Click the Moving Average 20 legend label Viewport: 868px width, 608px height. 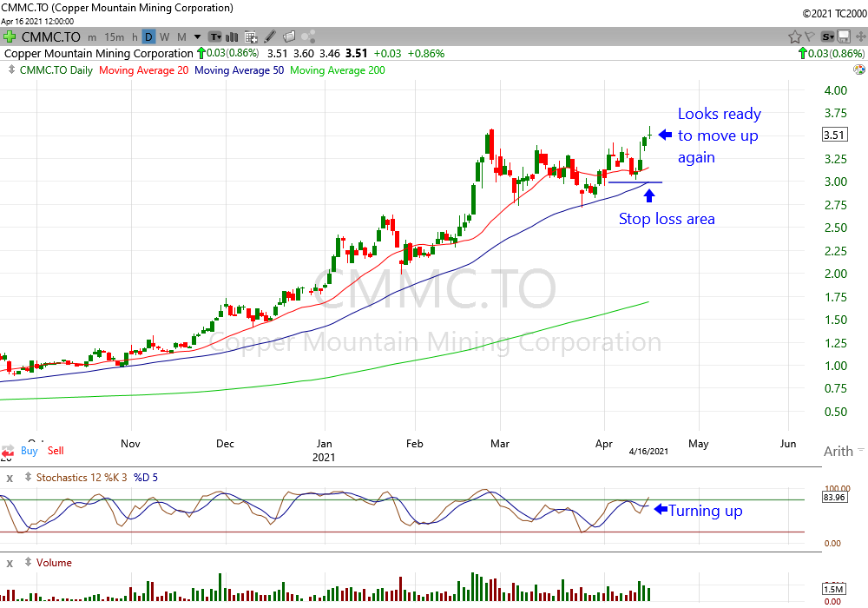[143, 70]
